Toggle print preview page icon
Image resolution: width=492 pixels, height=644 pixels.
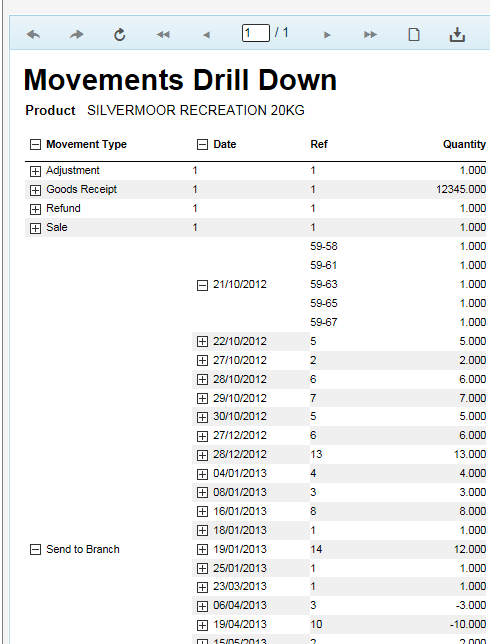(414, 34)
